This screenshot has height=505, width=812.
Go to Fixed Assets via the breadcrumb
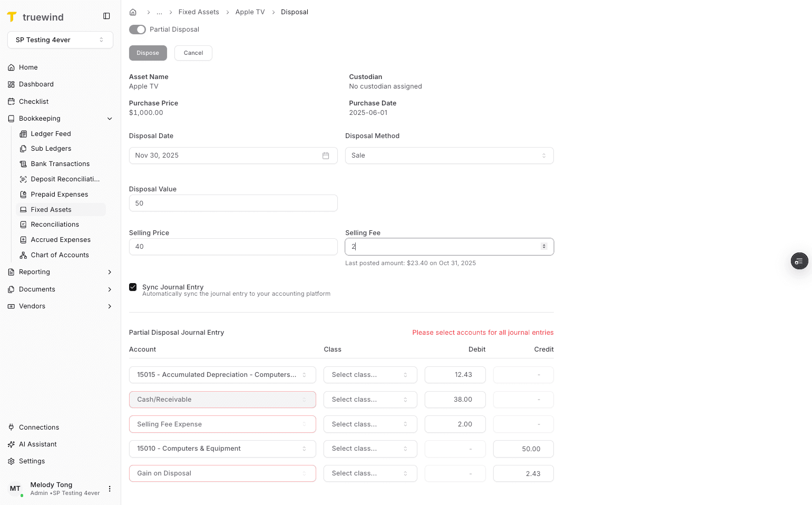click(199, 12)
